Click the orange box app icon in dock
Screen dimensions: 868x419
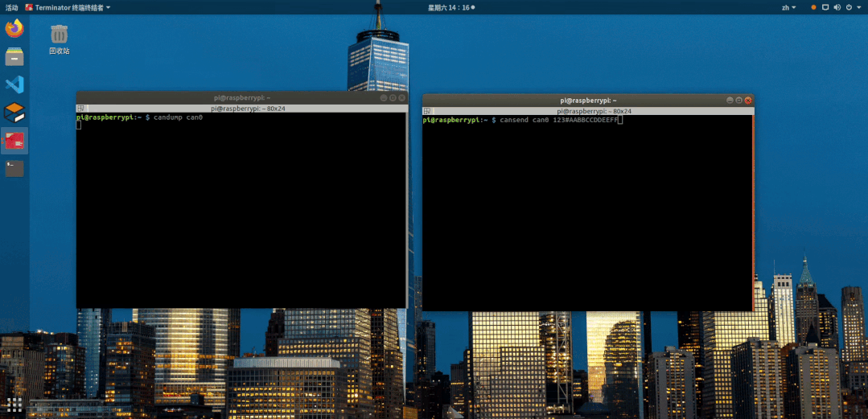[x=14, y=113]
